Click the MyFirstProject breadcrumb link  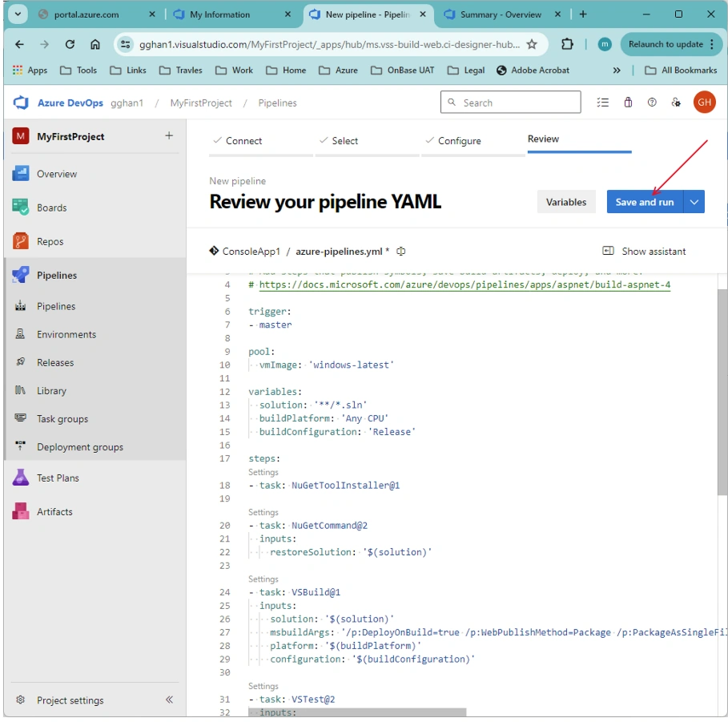point(201,103)
